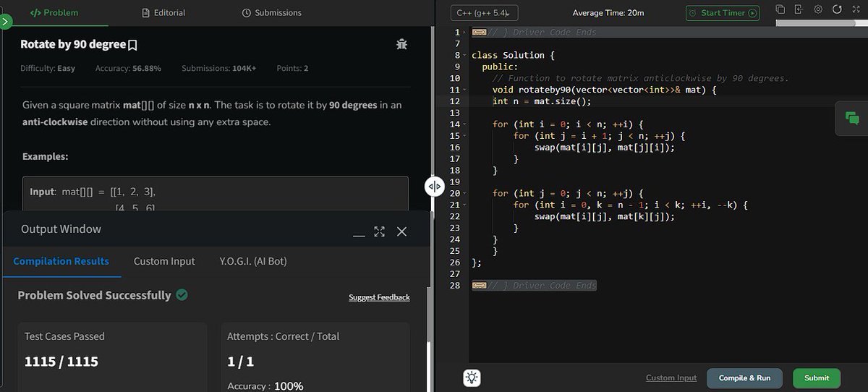Collapse the inner for loop fold at line 21
This screenshot has height=392, width=868.
coord(465,205)
